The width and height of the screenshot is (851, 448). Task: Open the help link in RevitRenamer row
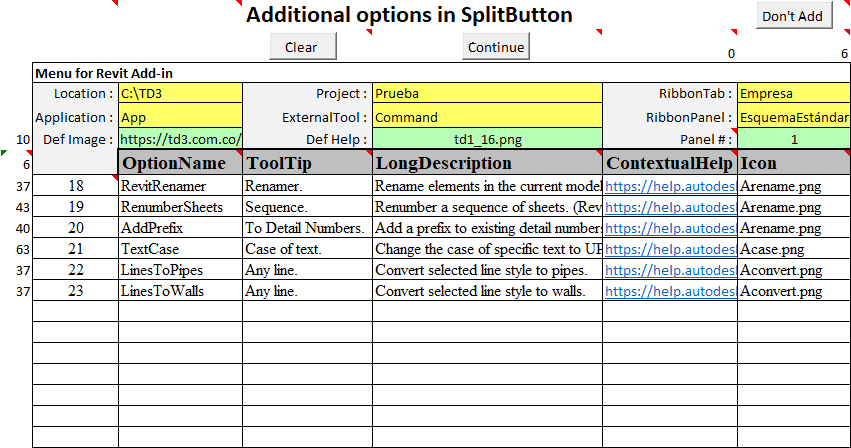coord(670,186)
